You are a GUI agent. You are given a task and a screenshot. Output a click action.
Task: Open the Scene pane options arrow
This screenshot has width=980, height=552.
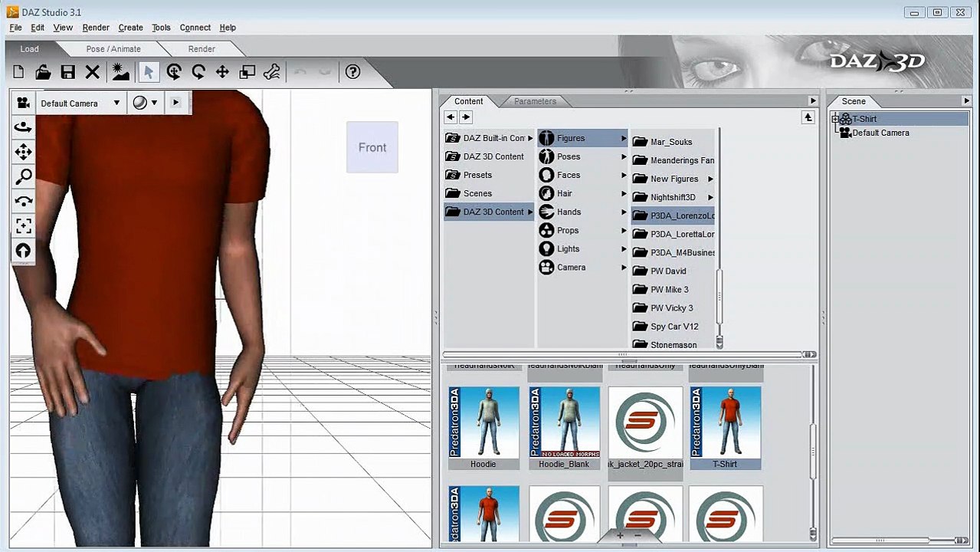(x=966, y=101)
